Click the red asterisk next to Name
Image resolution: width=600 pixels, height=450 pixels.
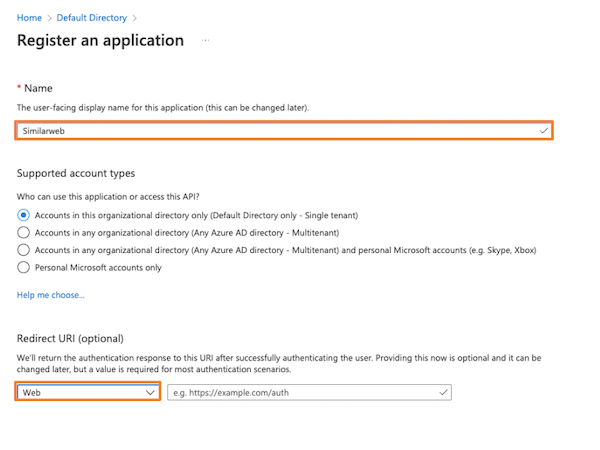coord(20,88)
